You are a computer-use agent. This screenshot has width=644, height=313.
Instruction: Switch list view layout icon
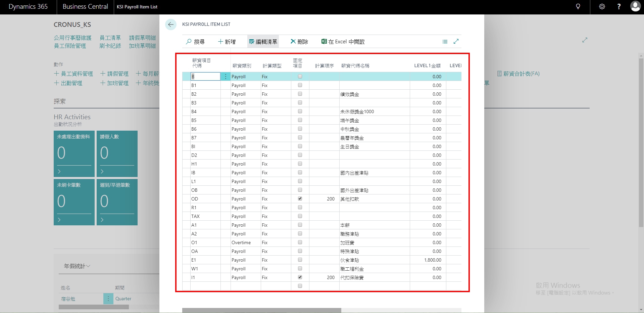[445, 42]
